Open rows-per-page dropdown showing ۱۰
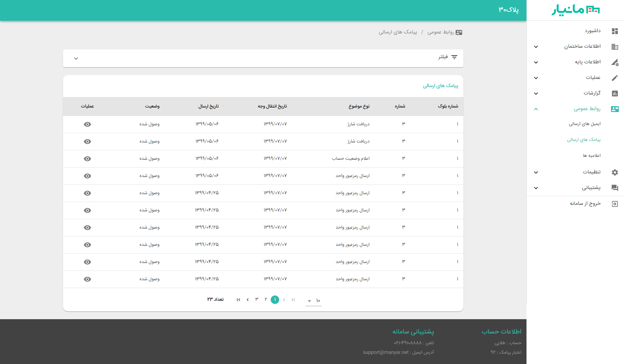 click(x=313, y=301)
